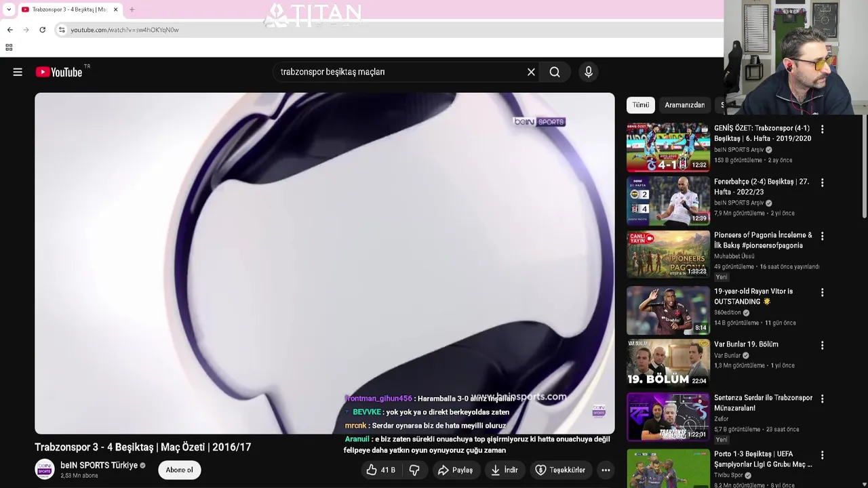Start voice search with the microphone
868x488 pixels.
[x=589, y=72]
